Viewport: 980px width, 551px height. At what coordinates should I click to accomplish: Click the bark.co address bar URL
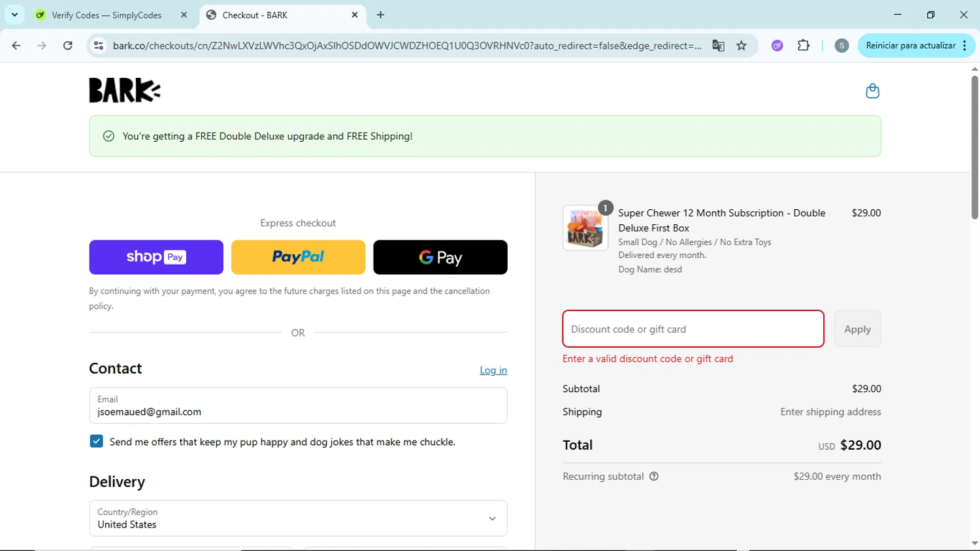point(407,46)
